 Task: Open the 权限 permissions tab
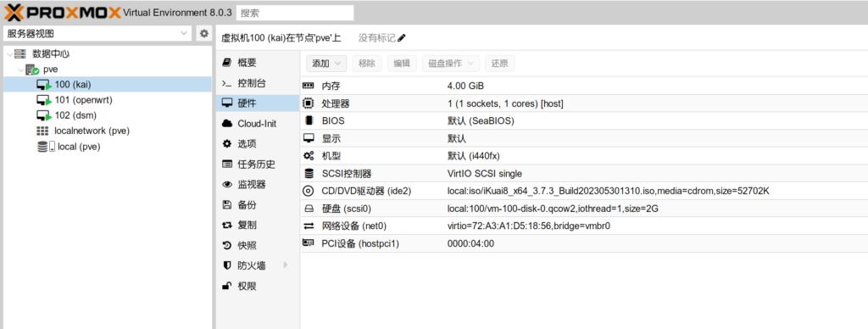258,286
